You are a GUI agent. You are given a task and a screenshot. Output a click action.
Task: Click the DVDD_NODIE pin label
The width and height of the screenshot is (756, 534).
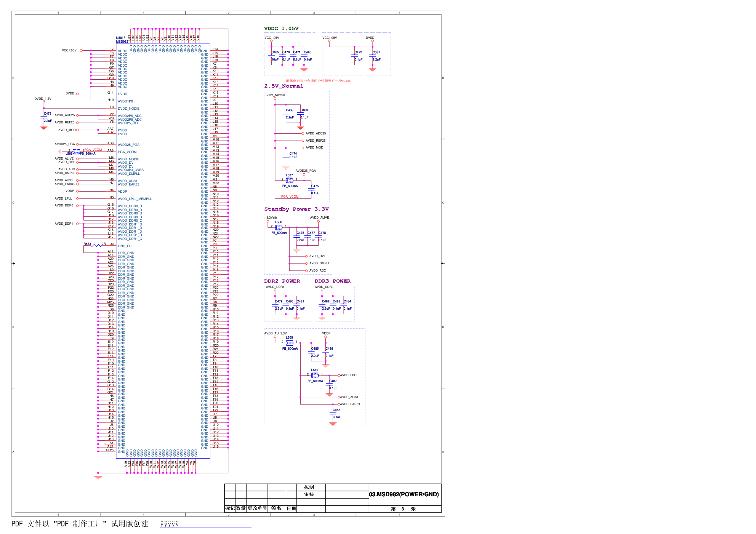(x=129, y=109)
